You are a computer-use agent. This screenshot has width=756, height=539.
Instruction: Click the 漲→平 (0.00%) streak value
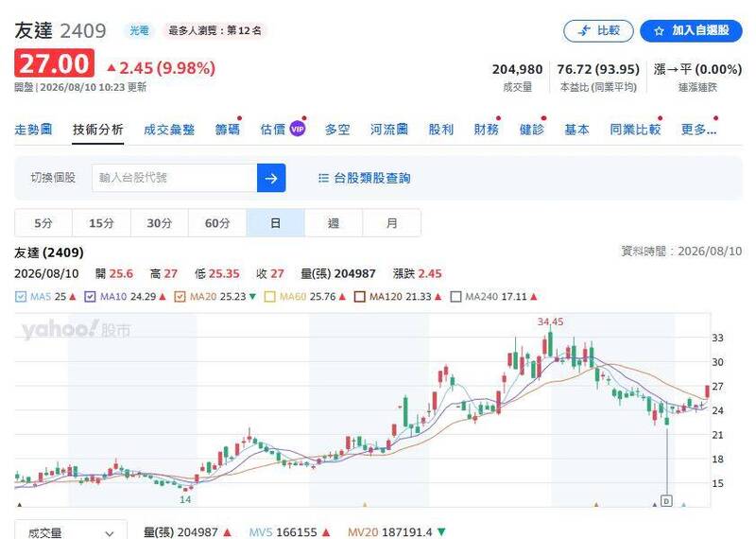(x=697, y=69)
